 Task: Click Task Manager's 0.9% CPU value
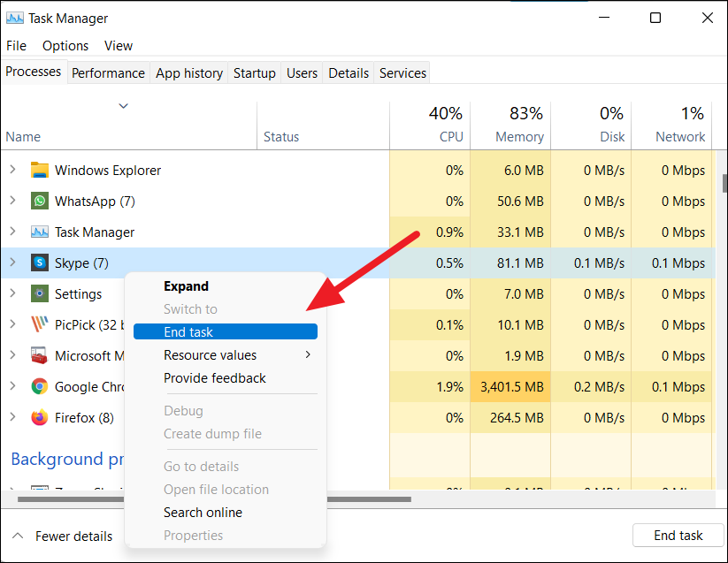449,232
